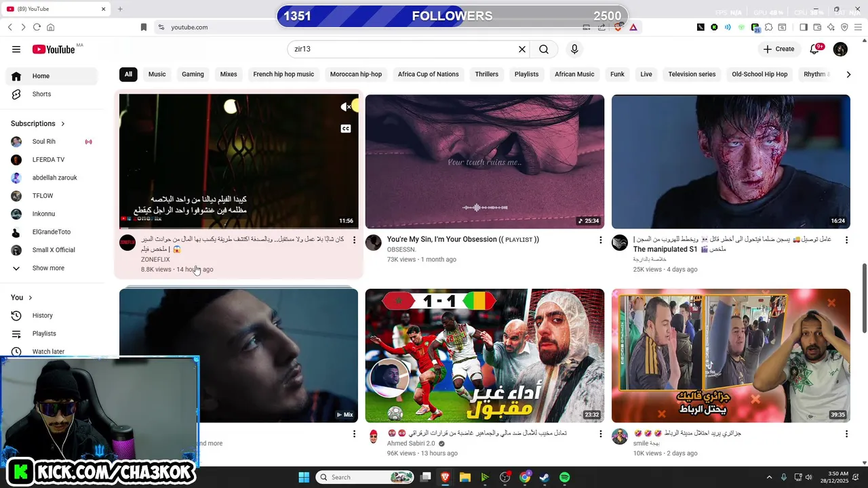Screen dimensions: 868x488
Task: Expand the You section chevron
Action: point(30,298)
